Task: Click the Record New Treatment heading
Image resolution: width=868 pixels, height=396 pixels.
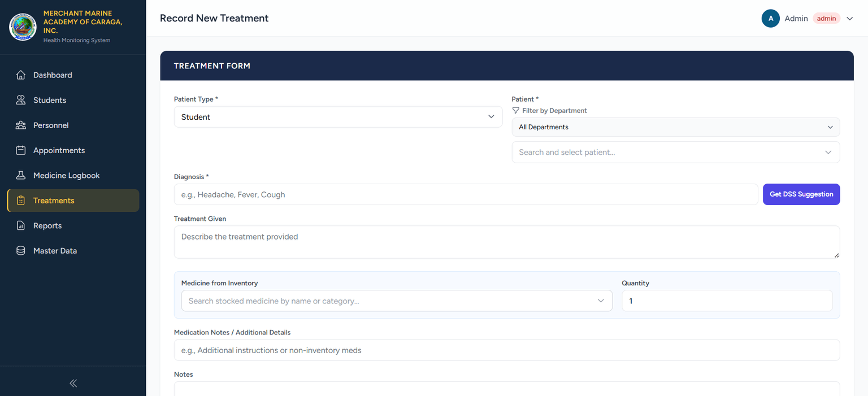Action: [x=214, y=18]
